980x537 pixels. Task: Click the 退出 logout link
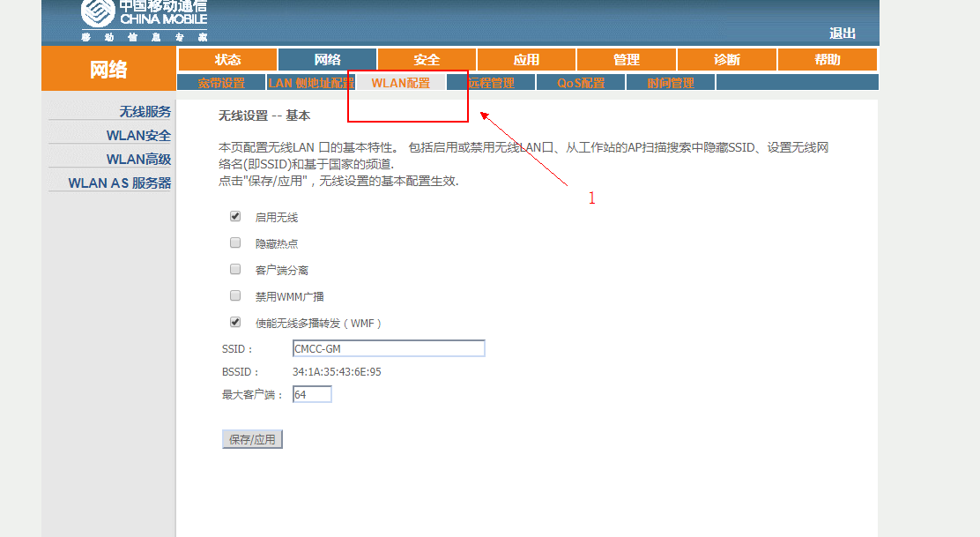(842, 34)
